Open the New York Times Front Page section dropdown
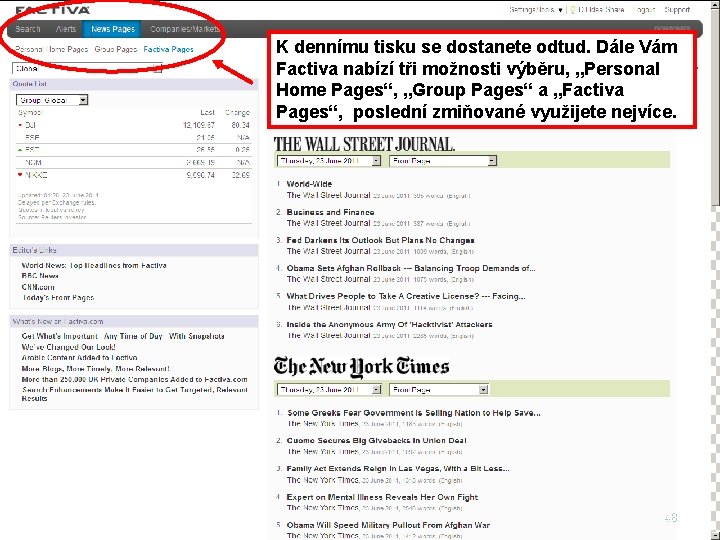Image resolution: width=720 pixels, height=540 pixels. [439, 389]
